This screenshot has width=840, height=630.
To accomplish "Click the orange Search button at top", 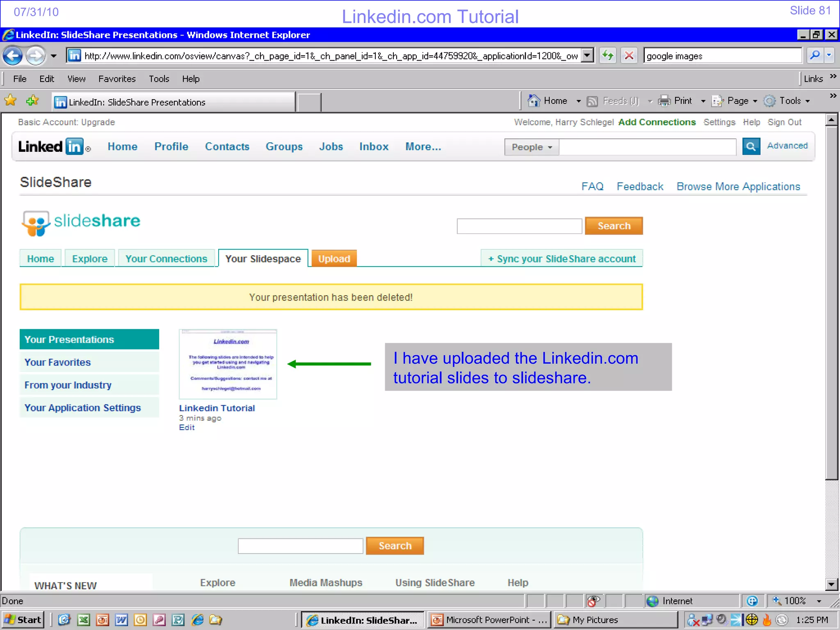I will pyautogui.click(x=614, y=226).
